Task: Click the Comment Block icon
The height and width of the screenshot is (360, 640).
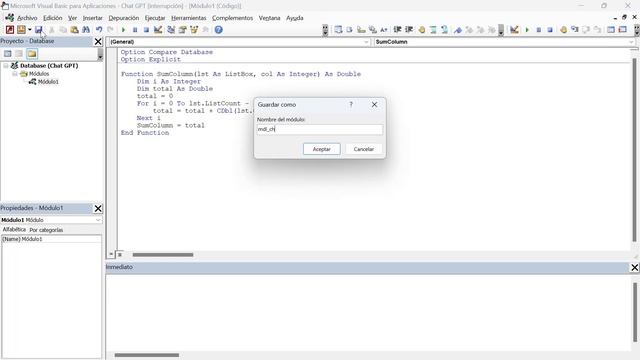Action: 433,30
